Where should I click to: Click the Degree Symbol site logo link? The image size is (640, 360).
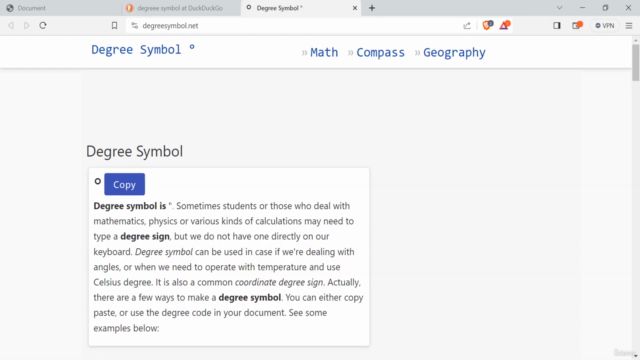(x=143, y=50)
